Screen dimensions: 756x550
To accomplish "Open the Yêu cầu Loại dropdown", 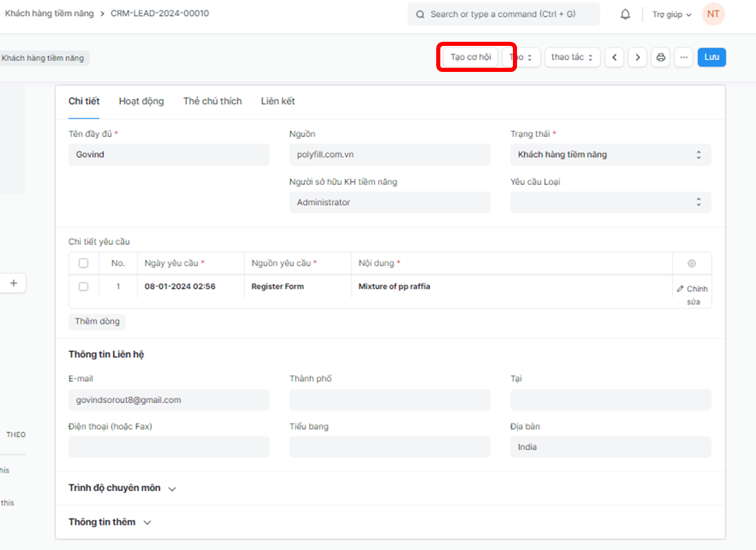I will pos(610,202).
